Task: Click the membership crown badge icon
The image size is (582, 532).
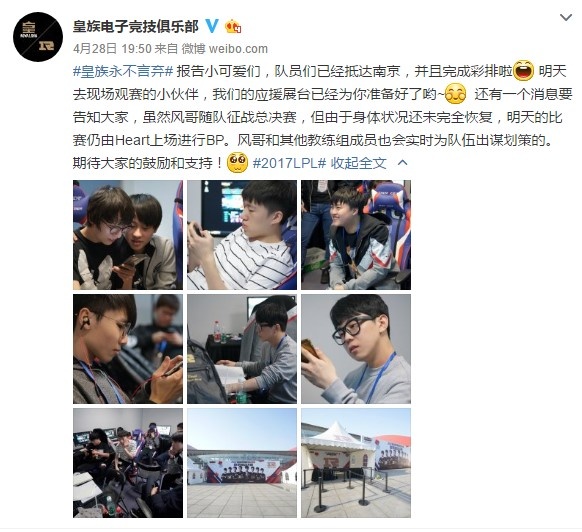Action: pos(233,26)
